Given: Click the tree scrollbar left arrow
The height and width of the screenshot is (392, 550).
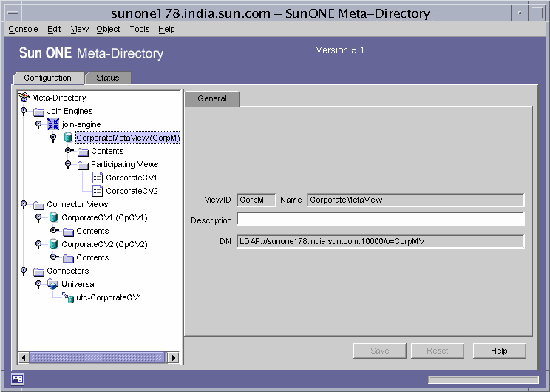Looking at the screenshot, I should tap(24, 358).
